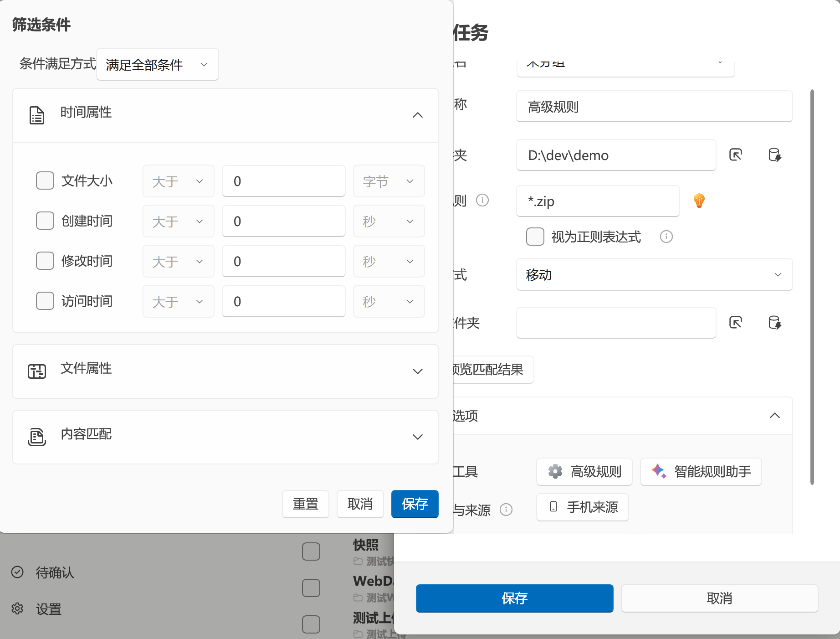The height and width of the screenshot is (639, 840).
Task: Tick the checkbox beside 快照 in background list
Action: point(311,551)
